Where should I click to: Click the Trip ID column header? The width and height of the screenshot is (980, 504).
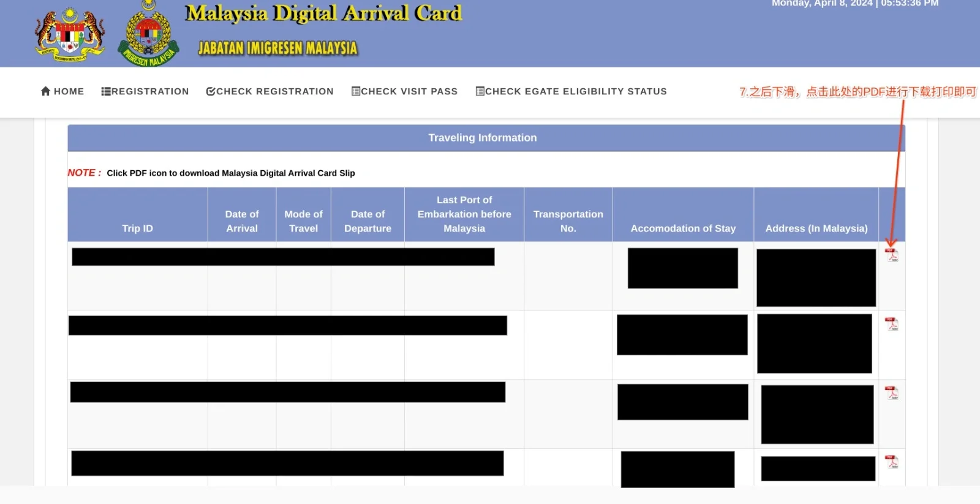pos(137,228)
